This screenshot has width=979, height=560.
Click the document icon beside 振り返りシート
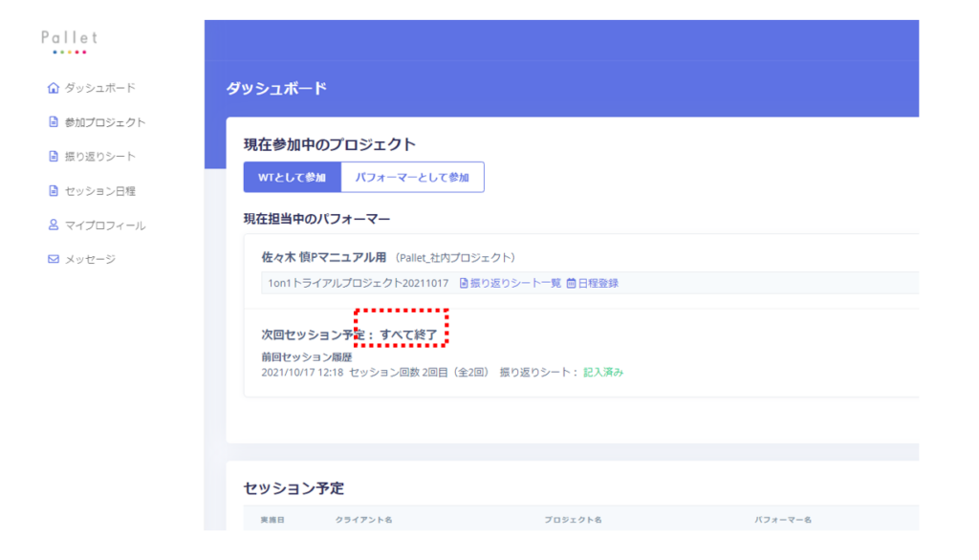pyautogui.click(x=54, y=156)
